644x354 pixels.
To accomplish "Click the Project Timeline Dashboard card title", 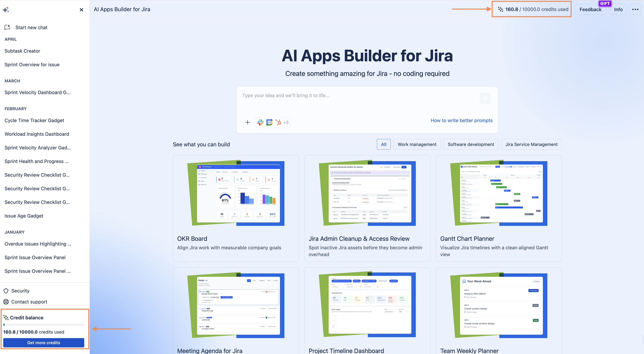I will click(346, 351).
